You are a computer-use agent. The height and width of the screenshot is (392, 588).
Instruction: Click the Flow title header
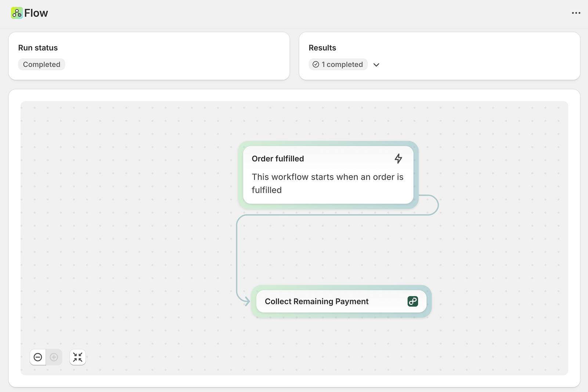[x=36, y=13]
